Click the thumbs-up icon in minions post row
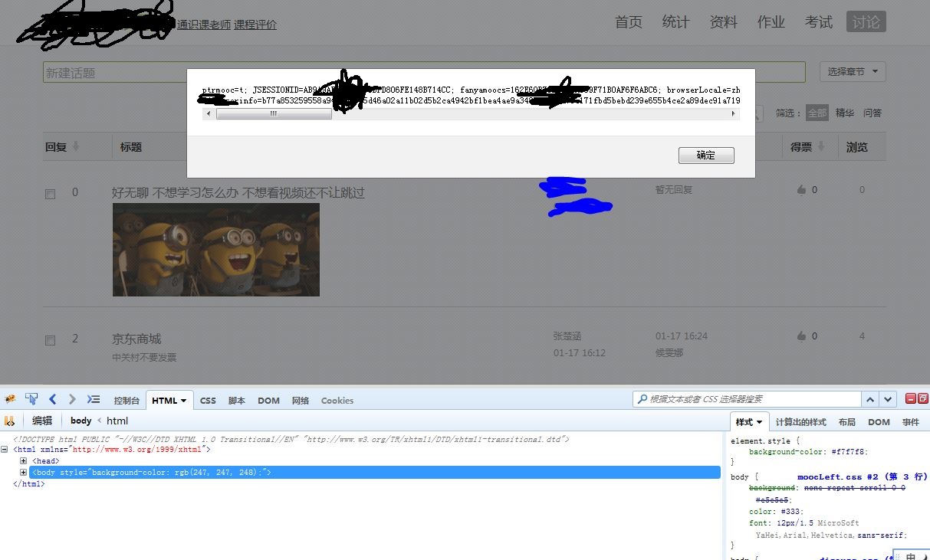 pos(802,189)
